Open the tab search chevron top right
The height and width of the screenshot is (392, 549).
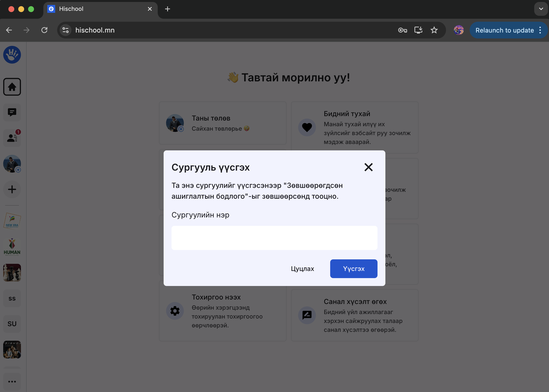coord(541,9)
